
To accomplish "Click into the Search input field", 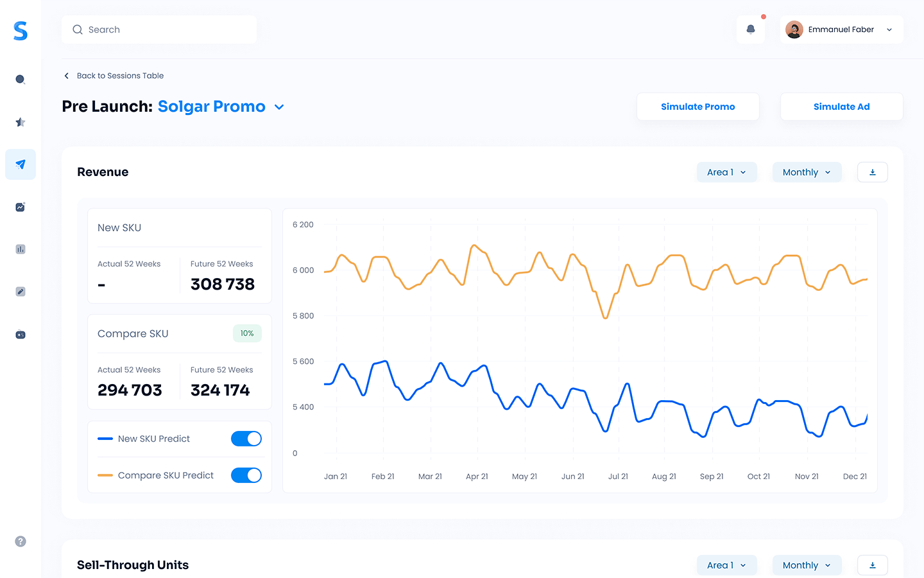I will [x=159, y=30].
